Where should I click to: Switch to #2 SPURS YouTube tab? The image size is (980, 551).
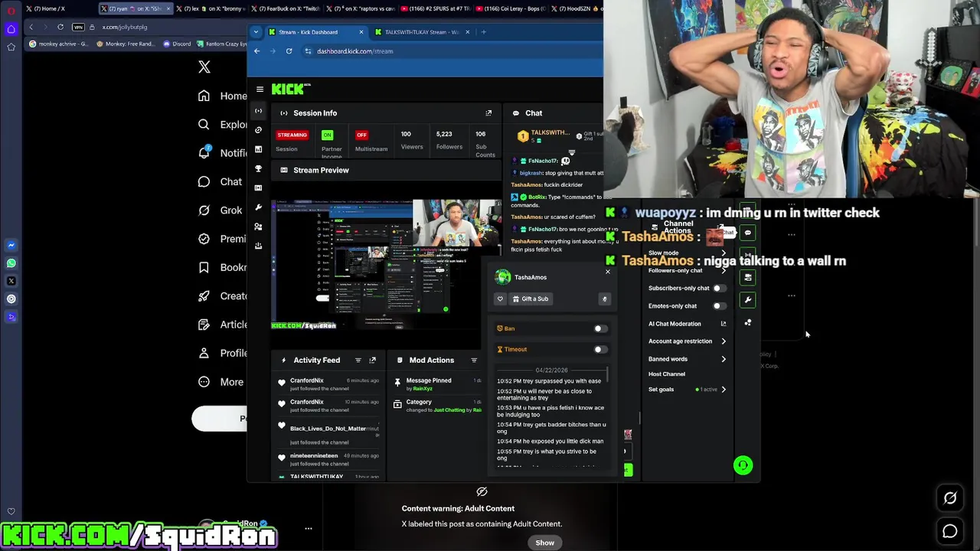click(436, 8)
